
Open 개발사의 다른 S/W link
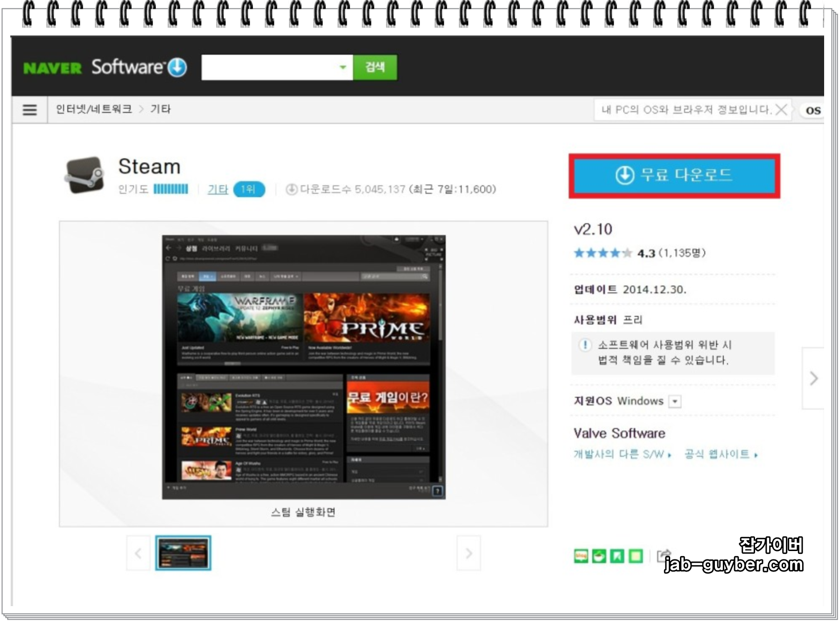click(x=622, y=454)
